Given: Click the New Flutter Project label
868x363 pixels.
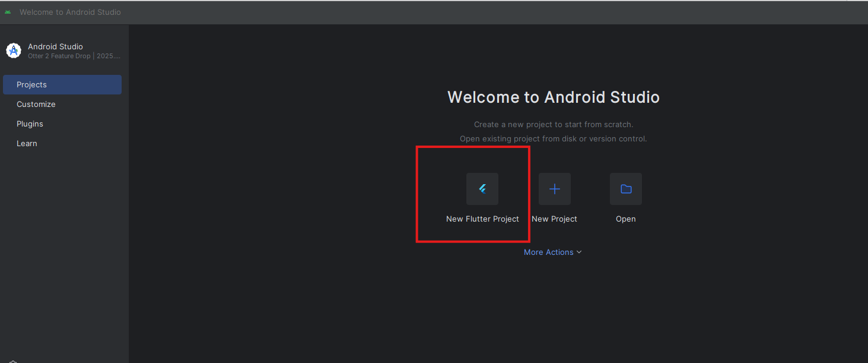Looking at the screenshot, I should click(482, 219).
